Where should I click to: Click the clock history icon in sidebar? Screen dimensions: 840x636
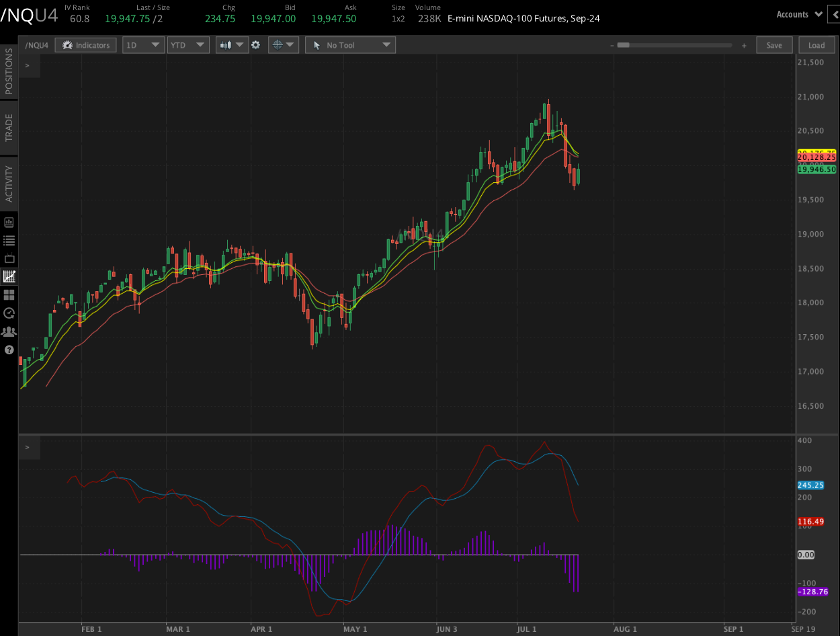point(9,313)
